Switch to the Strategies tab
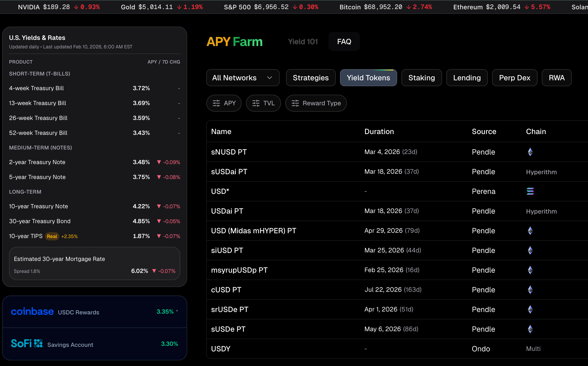588x366 pixels. [x=310, y=78]
